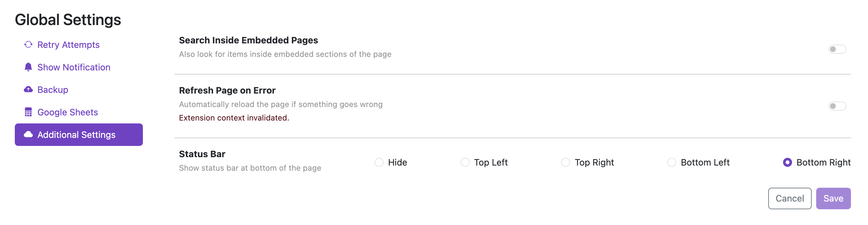The height and width of the screenshot is (225, 868).
Task: Click the Google Sheets grid icon
Action: [x=28, y=112]
